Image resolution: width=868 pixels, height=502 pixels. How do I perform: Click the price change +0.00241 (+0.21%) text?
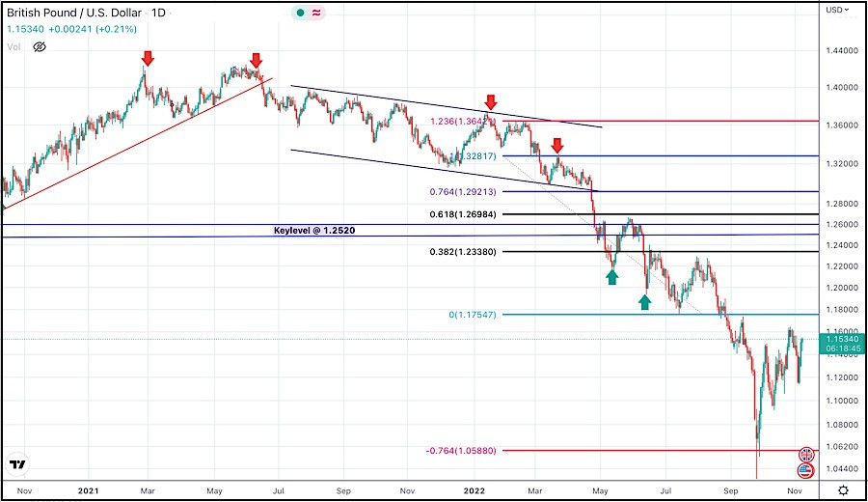(x=93, y=29)
